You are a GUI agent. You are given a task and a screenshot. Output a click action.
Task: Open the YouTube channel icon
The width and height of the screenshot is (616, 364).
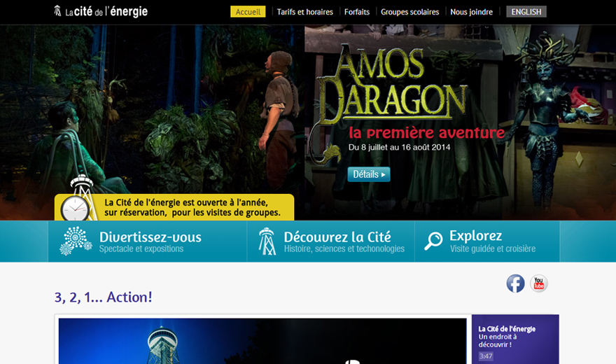pyautogui.click(x=539, y=283)
